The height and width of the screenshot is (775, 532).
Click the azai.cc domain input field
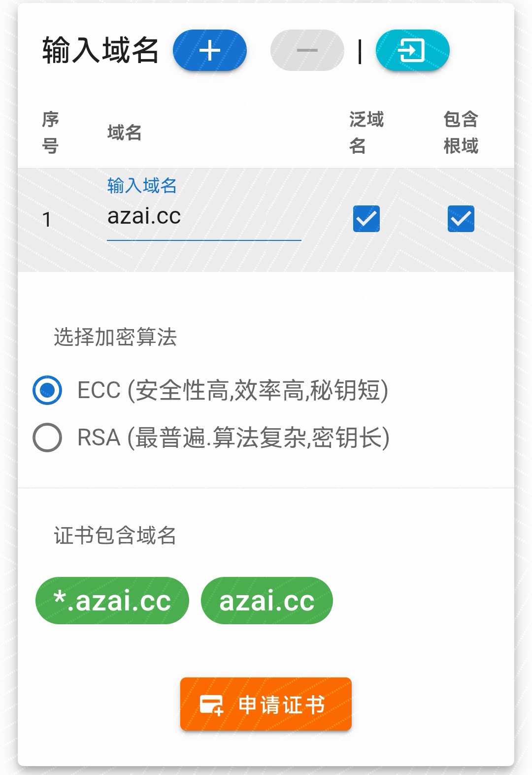pos(204,217)
